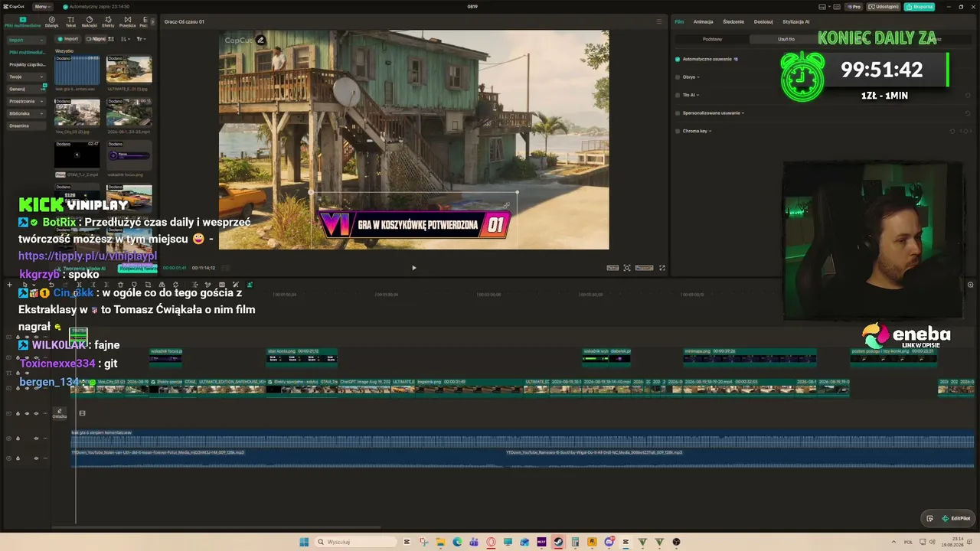
Task: Open the CapCut Menu dropdown
Action: [42, 6]
